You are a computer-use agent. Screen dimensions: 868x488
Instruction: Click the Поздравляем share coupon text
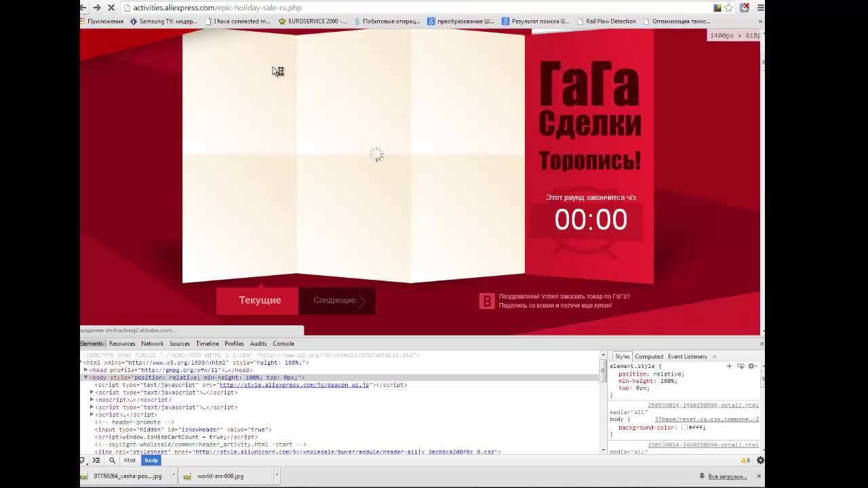coord(564,301)
